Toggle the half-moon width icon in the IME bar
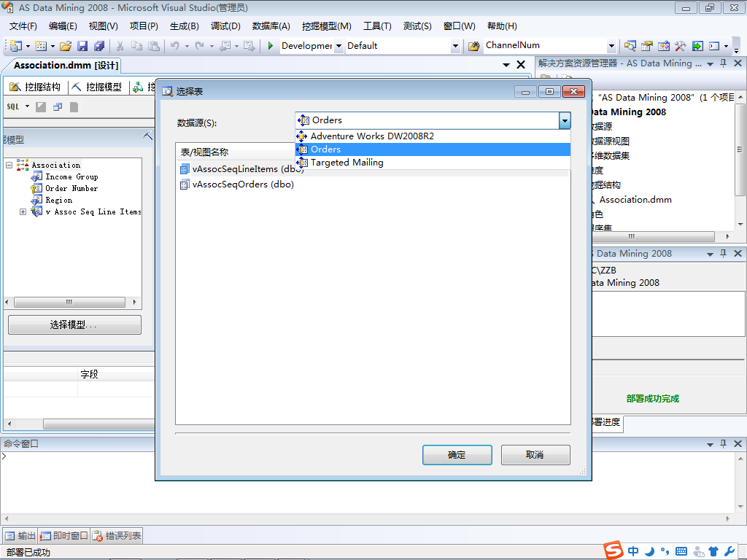Image resolution: width=747 pixels, height=560 pixels. (x=649, y=551)
